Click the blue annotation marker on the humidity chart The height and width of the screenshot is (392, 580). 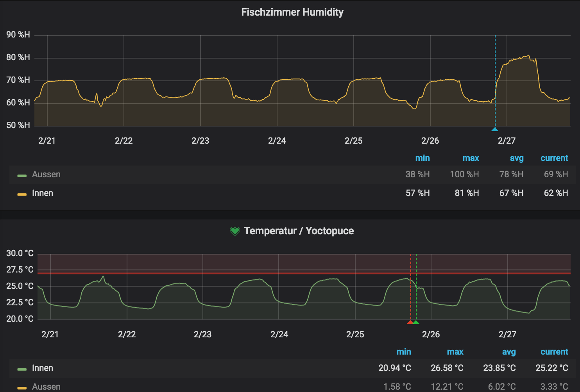(495, 129)
